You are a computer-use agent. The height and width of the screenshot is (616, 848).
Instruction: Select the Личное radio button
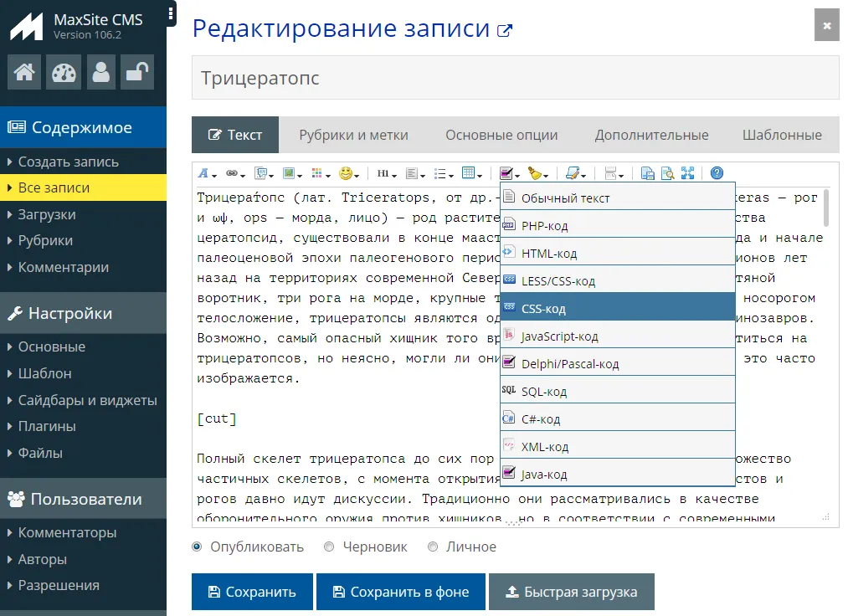pos(433,547)
